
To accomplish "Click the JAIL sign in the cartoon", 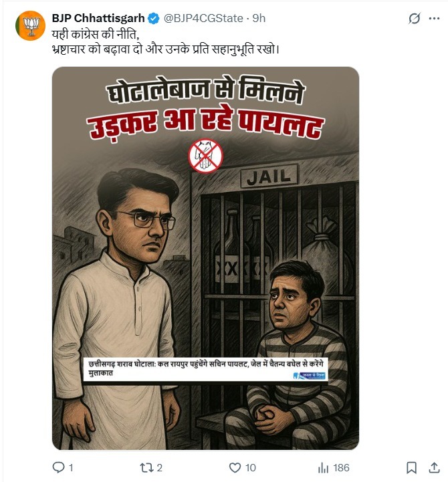I will (x=269, y=176).
